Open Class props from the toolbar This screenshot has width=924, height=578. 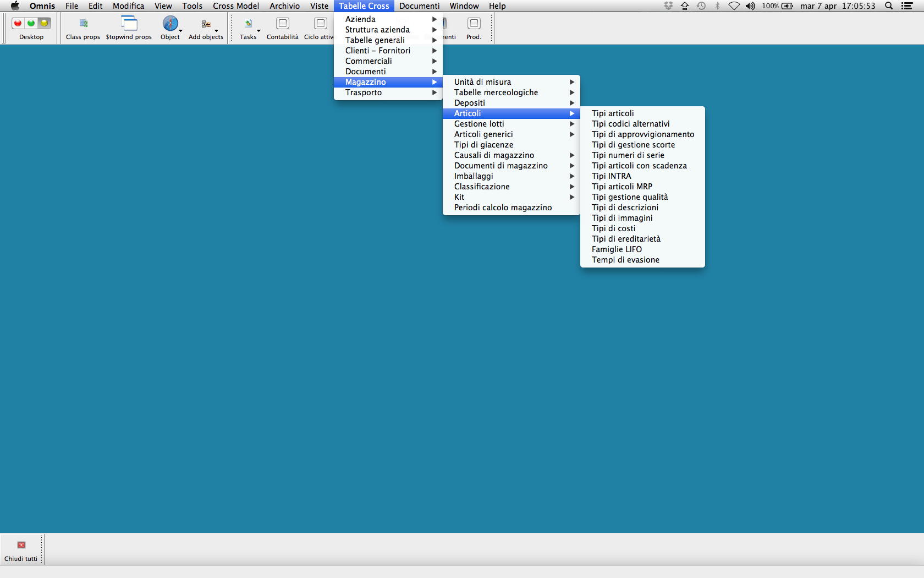point(83,24)
